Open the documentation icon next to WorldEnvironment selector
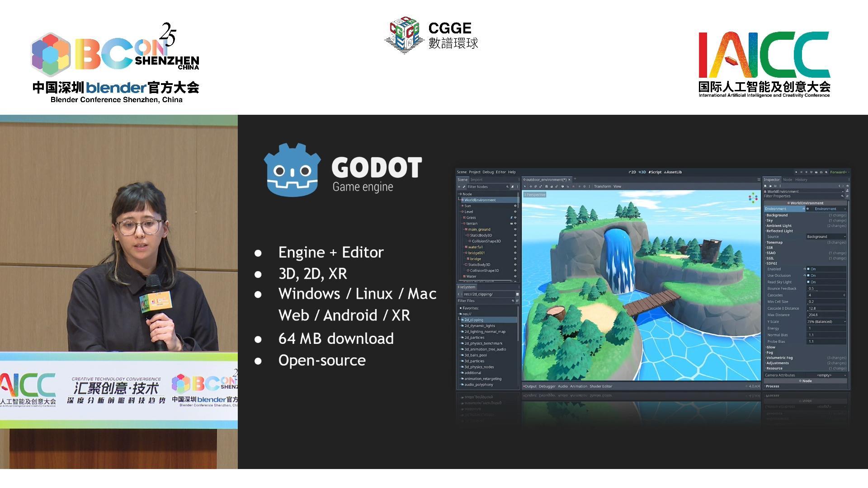This screenshot has width=868, height=488. [847, 191]
